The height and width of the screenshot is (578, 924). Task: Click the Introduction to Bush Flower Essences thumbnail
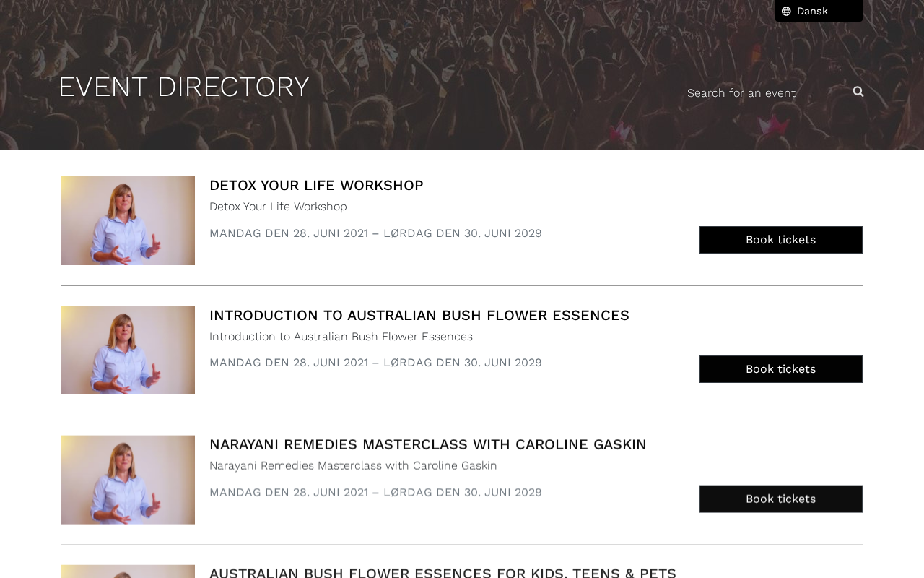128,350
